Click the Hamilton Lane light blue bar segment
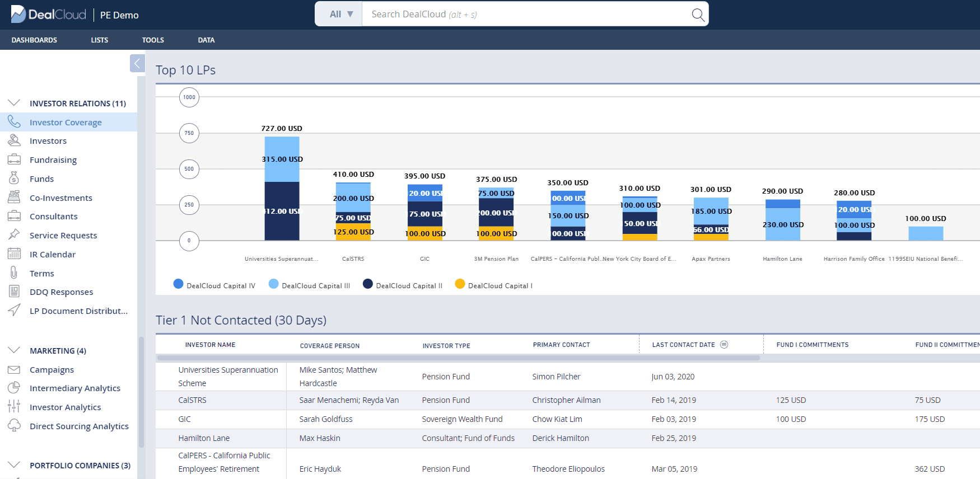 783,224
